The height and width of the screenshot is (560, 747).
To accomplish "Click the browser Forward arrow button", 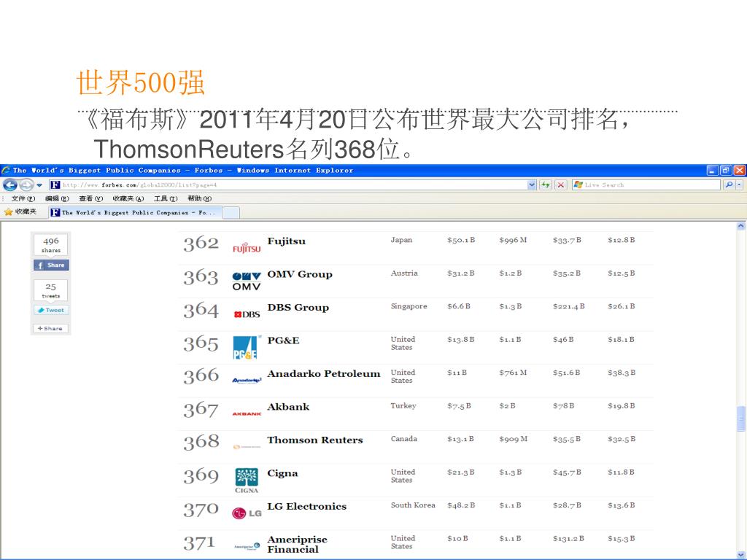I will [x=27, y=184].
